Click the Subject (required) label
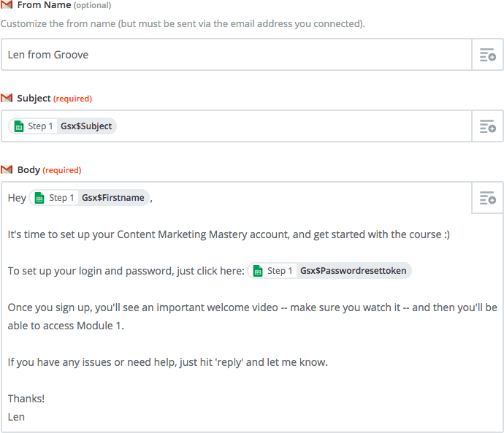This screenshot has width=504, height=433. tap(54, 98)
